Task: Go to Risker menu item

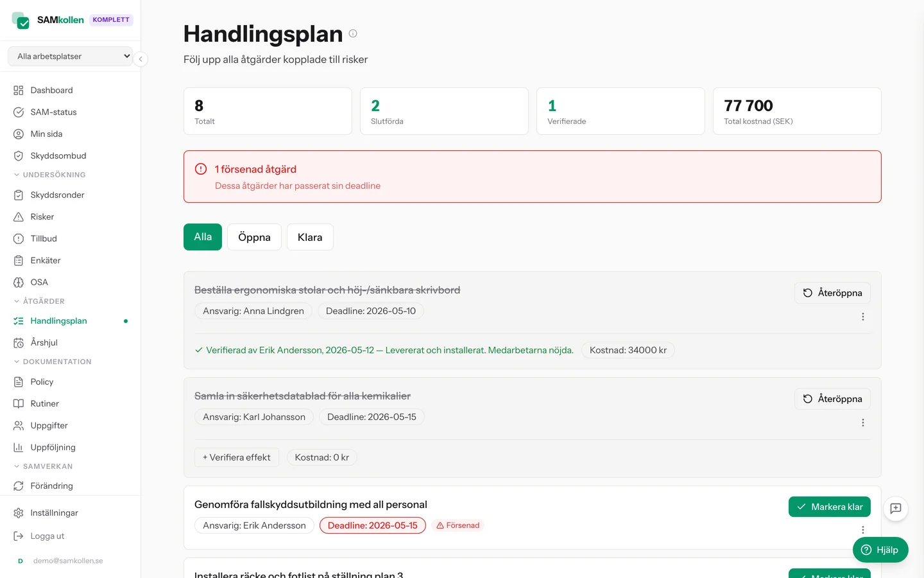Action: point(70,217)
